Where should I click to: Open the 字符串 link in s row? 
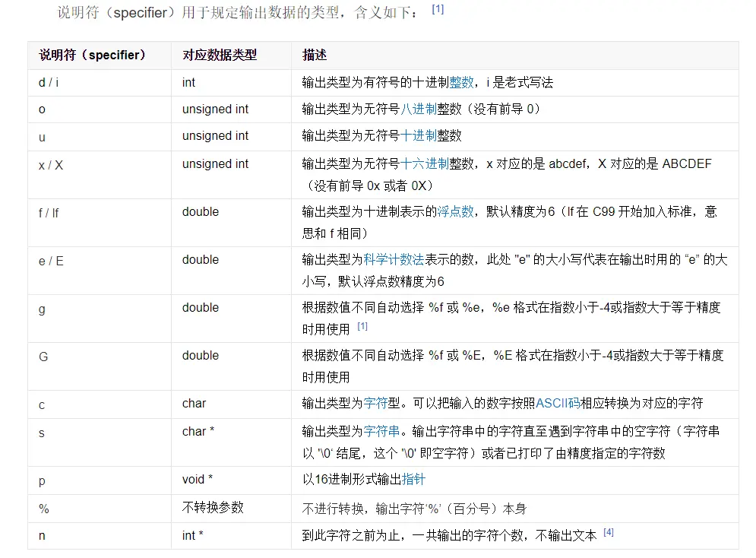[382, 431]
